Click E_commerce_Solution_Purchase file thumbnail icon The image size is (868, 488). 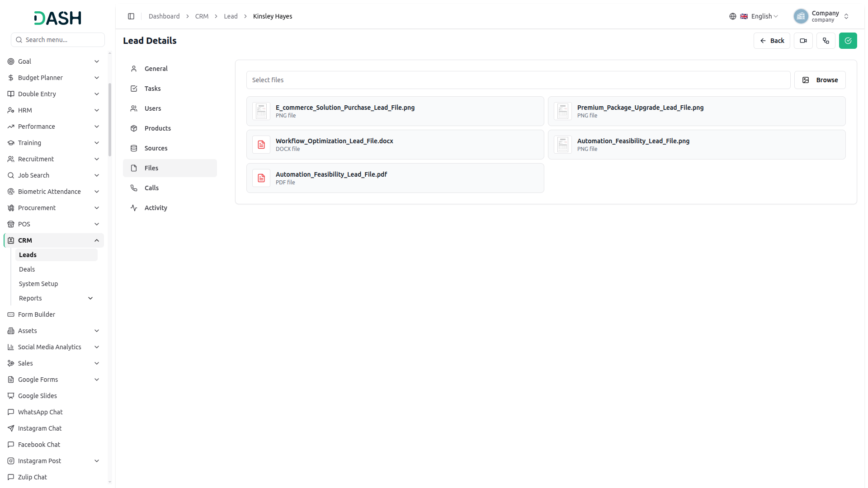coord(261,111)
